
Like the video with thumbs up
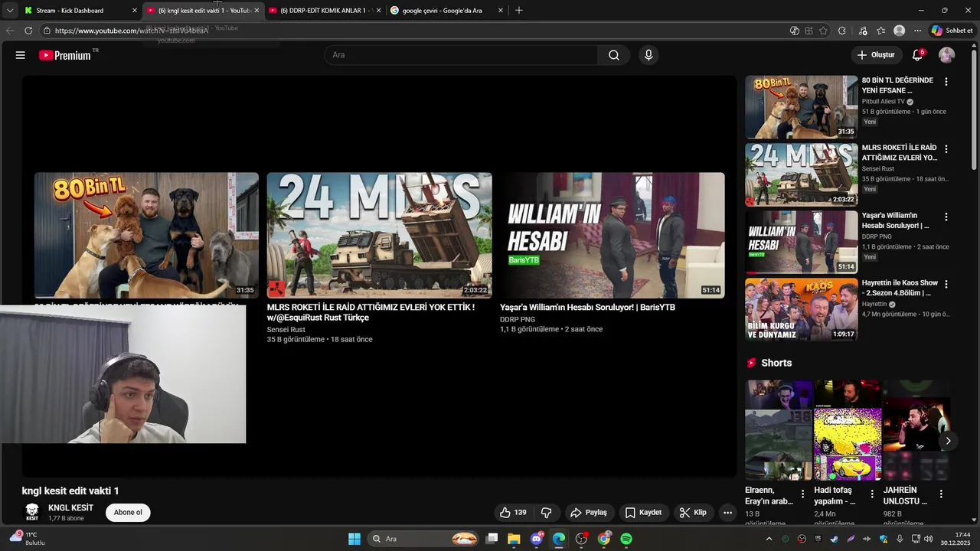click(514, 513)
